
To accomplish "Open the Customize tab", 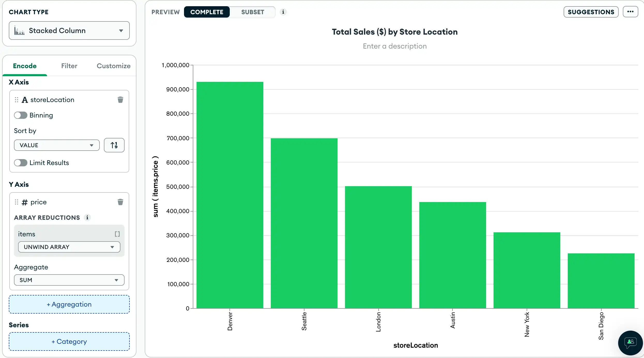I will [x=113, y=66].
